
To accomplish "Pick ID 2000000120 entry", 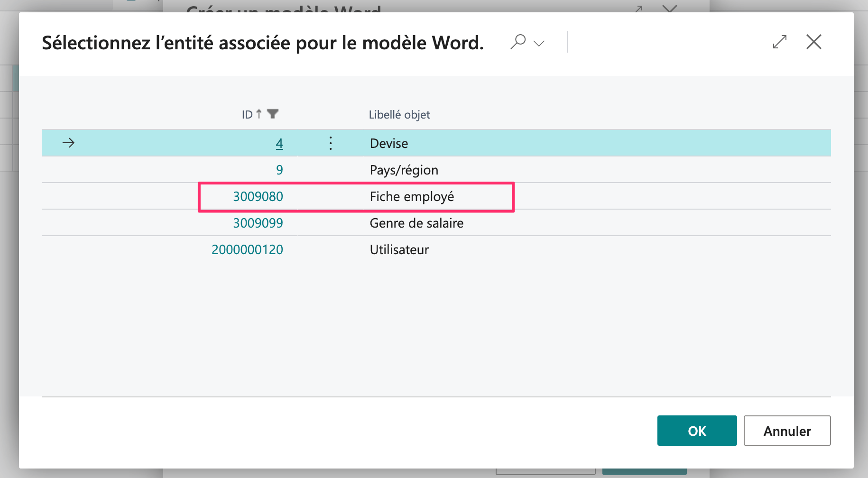I will (x=247, y=249).
